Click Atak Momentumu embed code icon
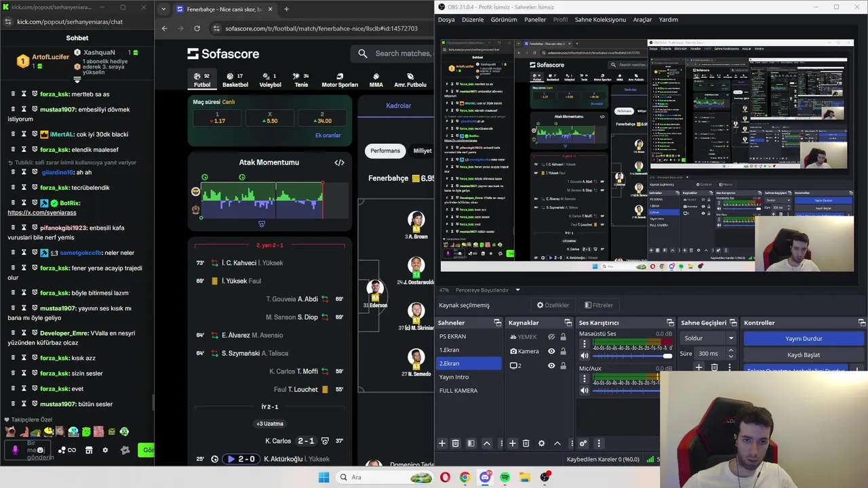Screen dimensions: 868x488 tap(339, 163)
